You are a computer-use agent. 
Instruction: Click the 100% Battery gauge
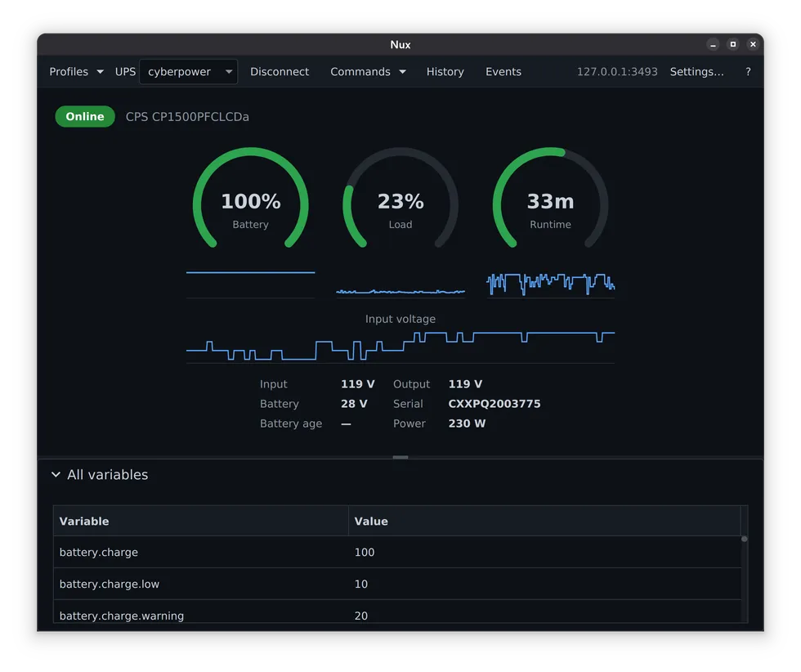250,199
